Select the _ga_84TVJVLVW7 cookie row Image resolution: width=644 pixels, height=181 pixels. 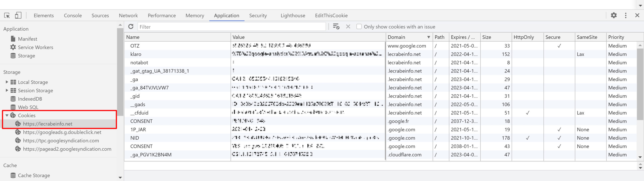tap(380, 88)
